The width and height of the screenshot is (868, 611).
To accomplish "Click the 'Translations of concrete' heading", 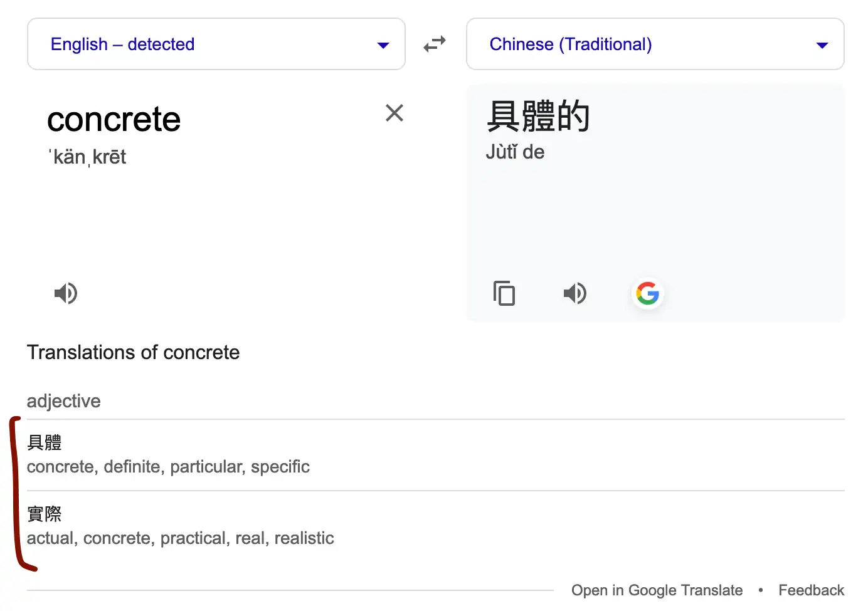I will [133, 352].
